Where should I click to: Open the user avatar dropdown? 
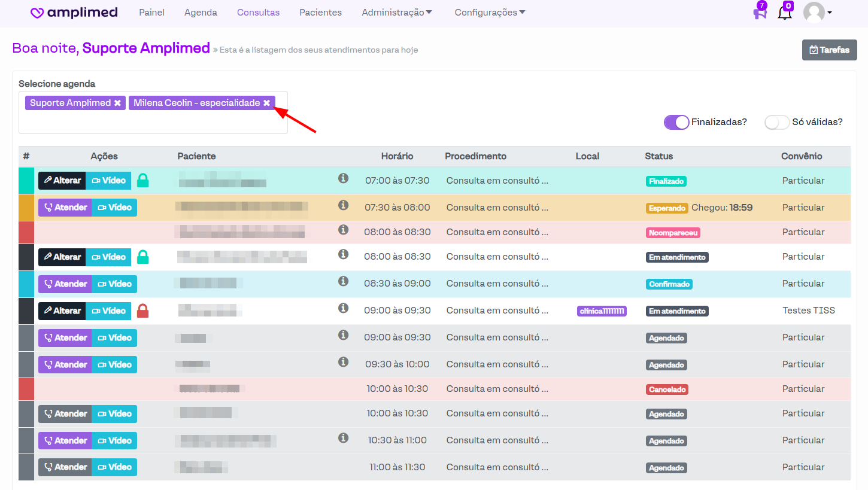click(x=818, y=13)
